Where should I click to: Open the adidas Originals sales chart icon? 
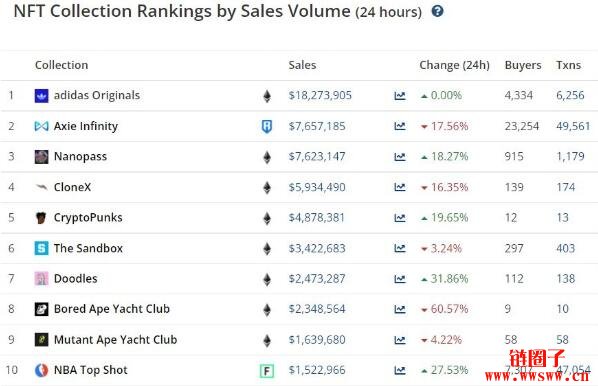pos(400,96)
